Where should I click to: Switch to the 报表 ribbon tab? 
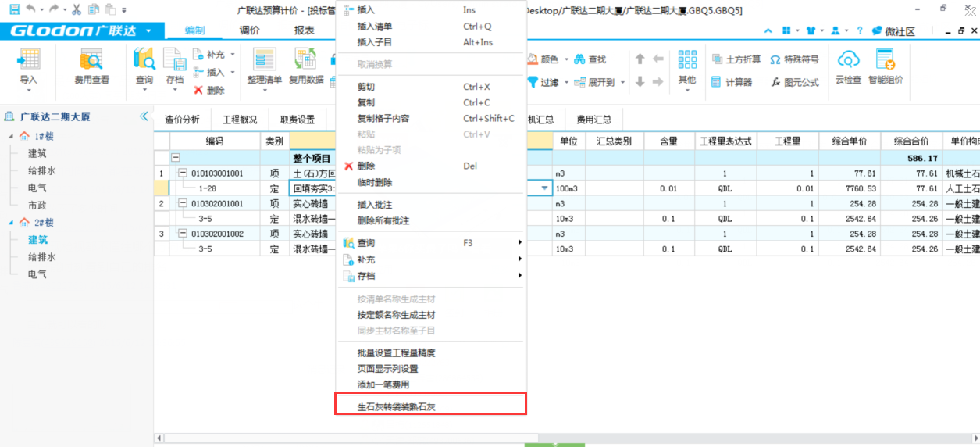pyautogui.click(x=305, y=30)
